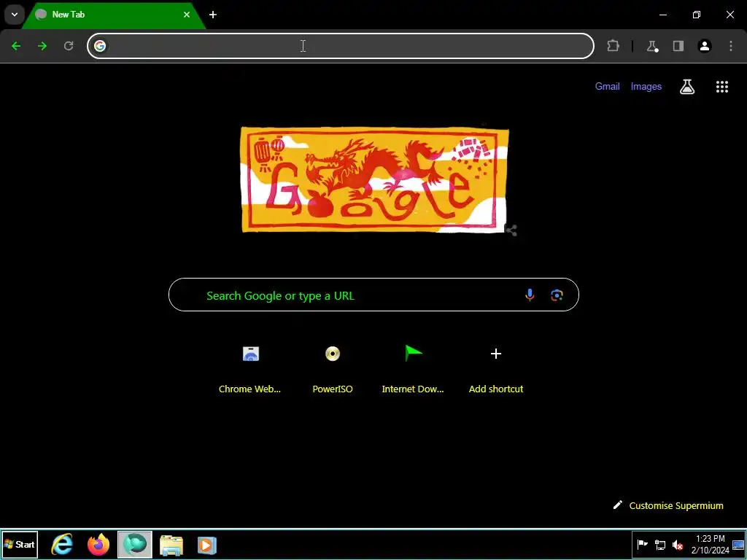Click the taskbar clock showing 1:23 PM
The width and height of the screenshot is (747, 560).
[710, 544]
